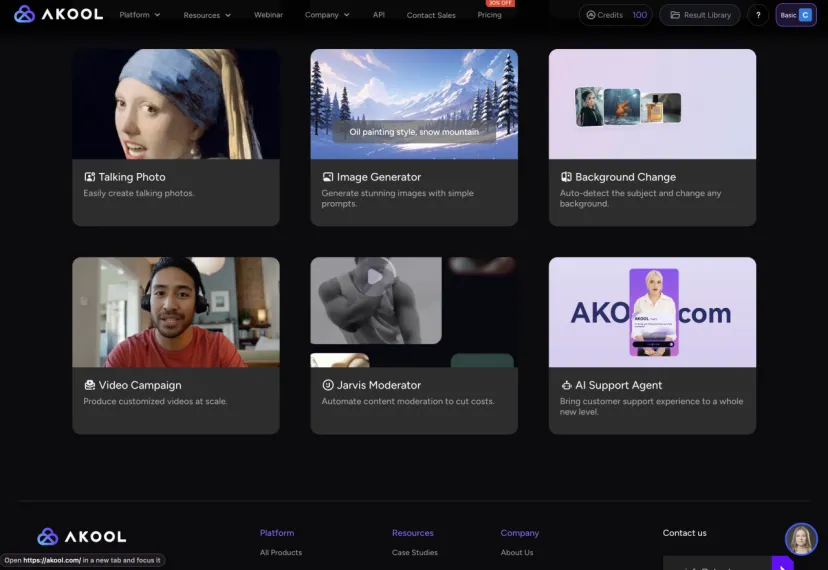Click the Image Generator title

coord(379,177)
